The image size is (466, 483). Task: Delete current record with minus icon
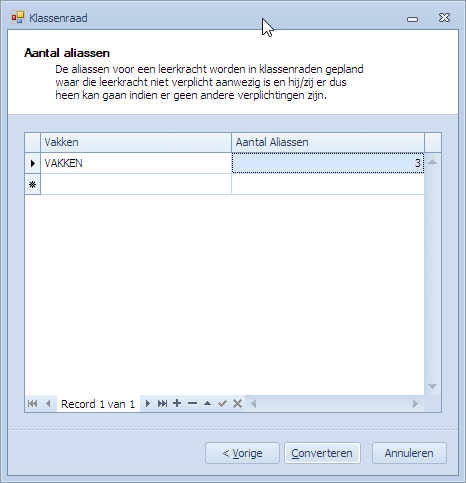coord(192,403)
